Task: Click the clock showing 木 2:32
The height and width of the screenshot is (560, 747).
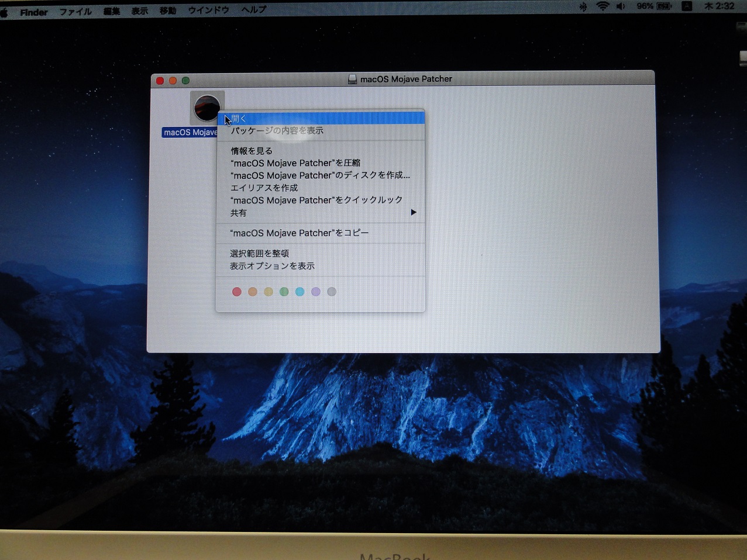Action: tap(720, 6)
